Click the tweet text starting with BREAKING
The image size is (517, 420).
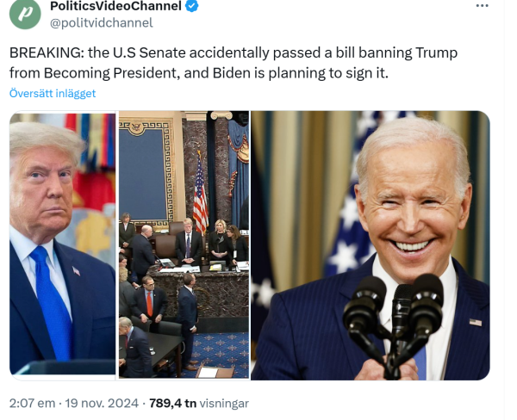pos(234,63)
